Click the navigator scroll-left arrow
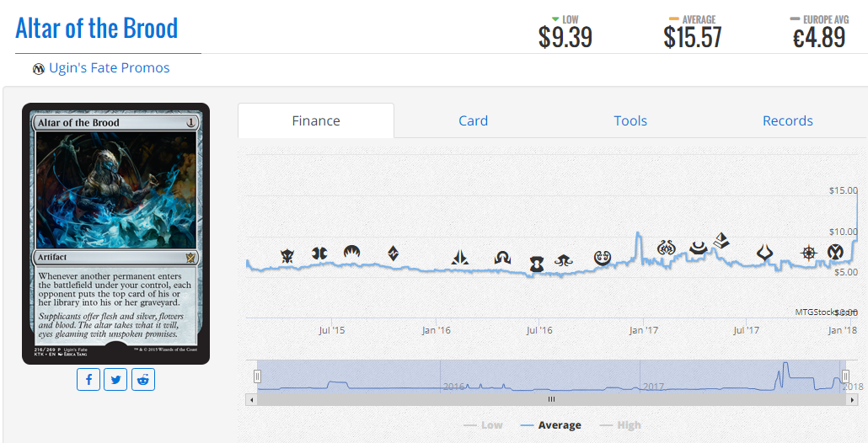The width and height of the screenshot is (868, 443). (251, 399)
